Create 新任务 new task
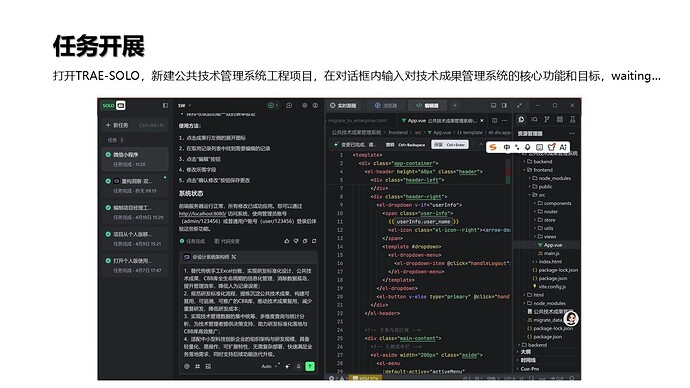The height and width of the screenshot is (388, 690). point(135,125)
